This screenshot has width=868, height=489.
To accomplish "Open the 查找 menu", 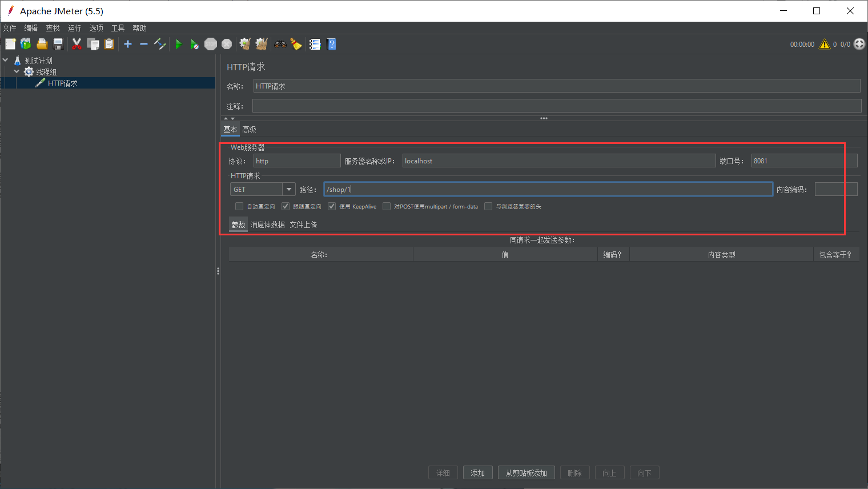I will coord(53,28).
